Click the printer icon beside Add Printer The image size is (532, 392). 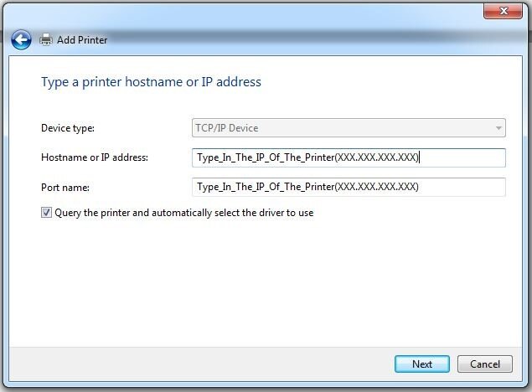point(46,39)
